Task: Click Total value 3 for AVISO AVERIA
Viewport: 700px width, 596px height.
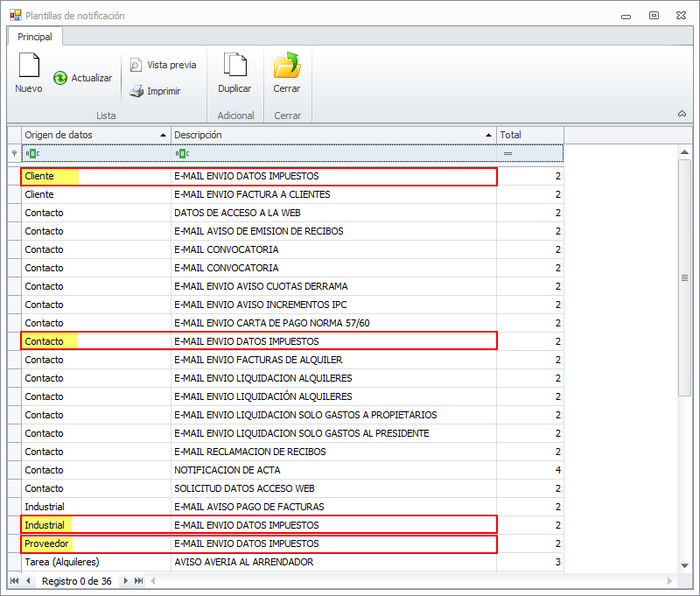Action: (x=530, y=562)
